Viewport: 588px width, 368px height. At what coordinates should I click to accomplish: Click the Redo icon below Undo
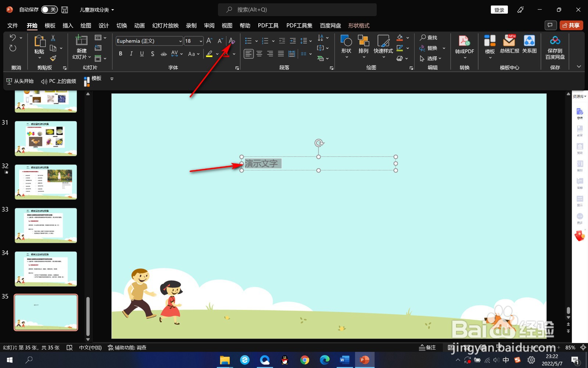click(13, 48)
